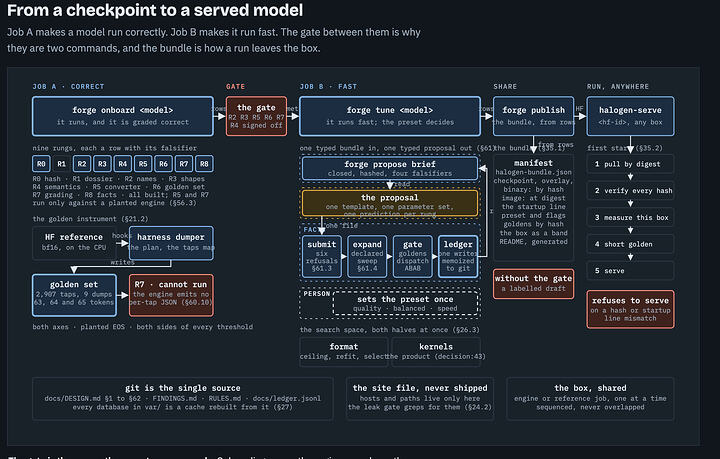Click the "JOB B · FAST" section label

pyautogui.click(x=328, y=86)
